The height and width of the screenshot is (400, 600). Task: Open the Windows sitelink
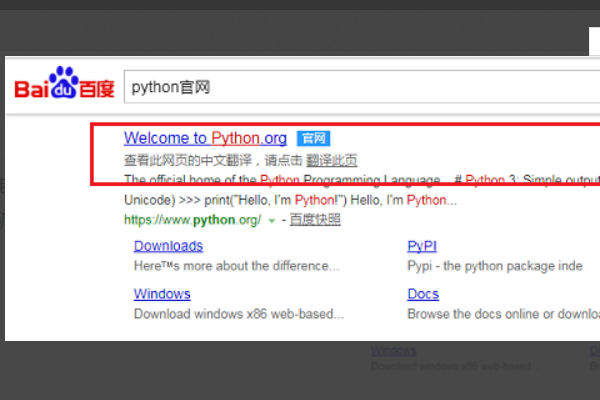(x=162, y=294)
